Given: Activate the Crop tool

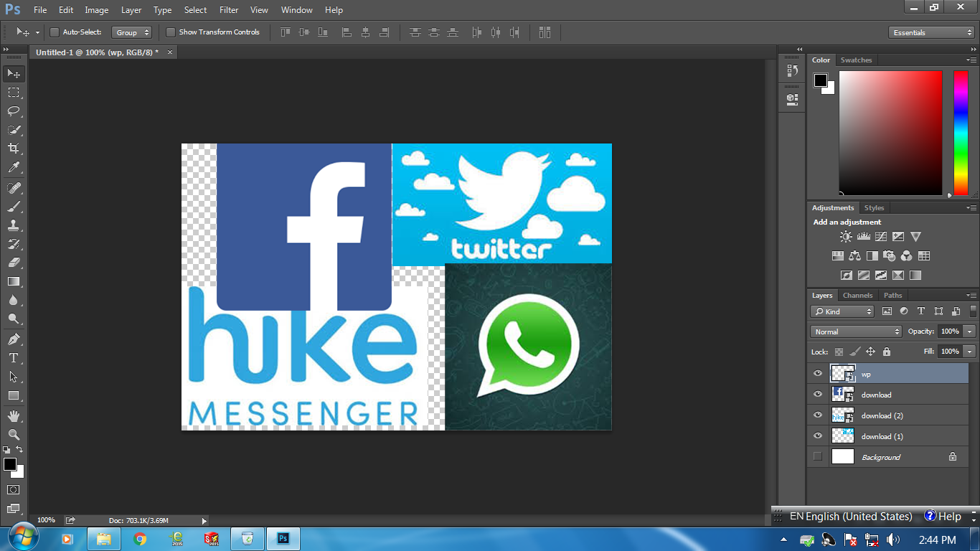Looking at the screenshot, I should [14, 149].
